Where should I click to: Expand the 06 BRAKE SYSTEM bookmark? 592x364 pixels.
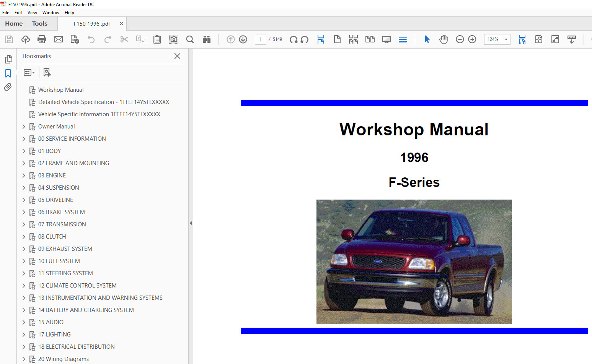(24, 212)
